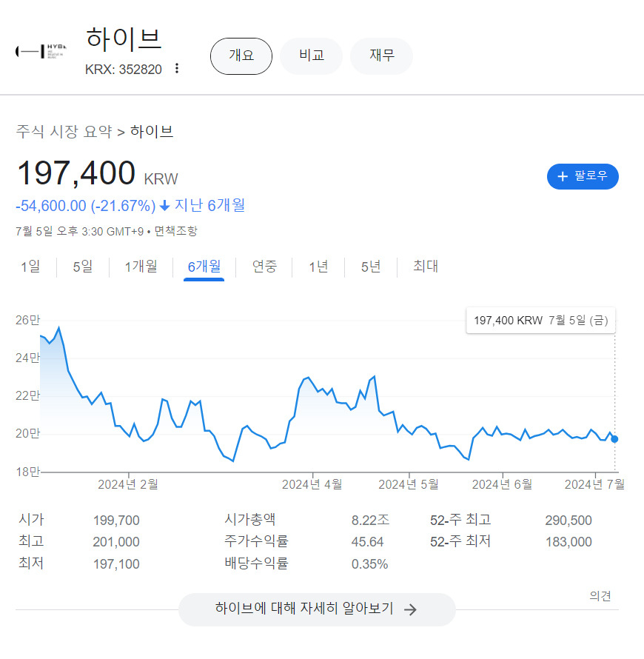Click the 2024년 7월 axis label
The width and height of the screenshot is (644, 659).
[x=595, y=484]
